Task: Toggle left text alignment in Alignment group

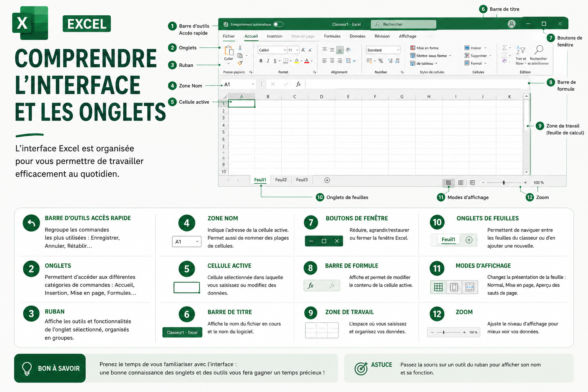Action: click(x=325, y=60)
